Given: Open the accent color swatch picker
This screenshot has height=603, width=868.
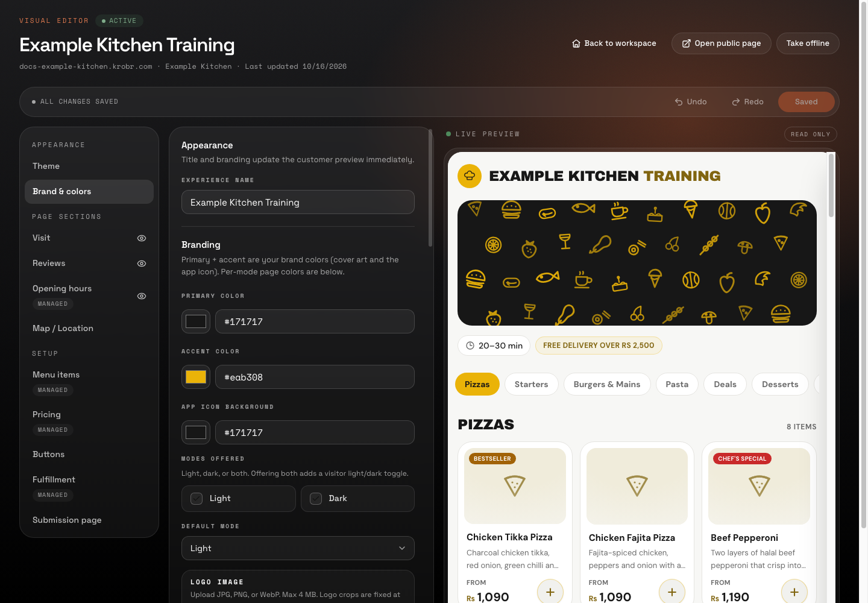Looking at the screenshot, I should [x=196, y=377].
